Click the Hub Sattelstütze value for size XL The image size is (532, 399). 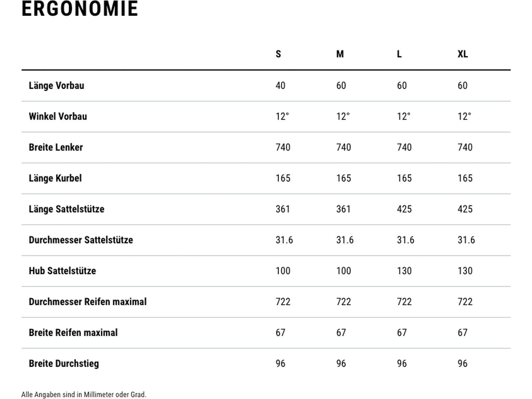tap(465, 271)
